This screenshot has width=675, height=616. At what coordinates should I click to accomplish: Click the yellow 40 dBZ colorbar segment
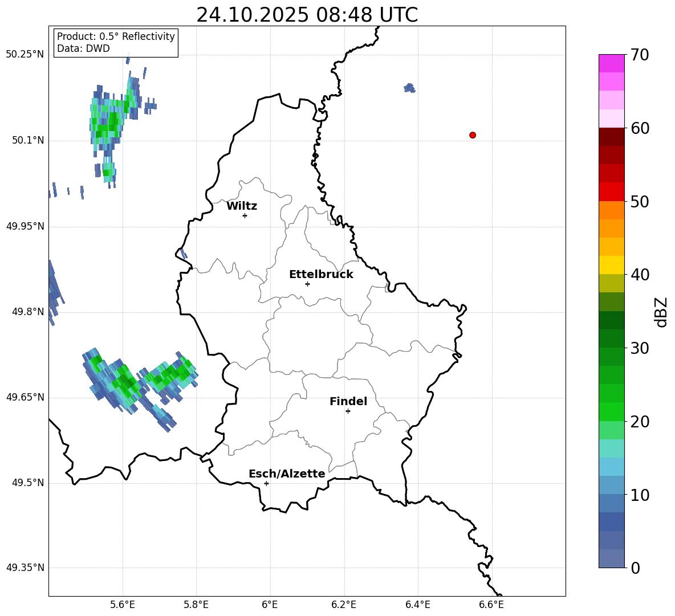click(611, 265)
